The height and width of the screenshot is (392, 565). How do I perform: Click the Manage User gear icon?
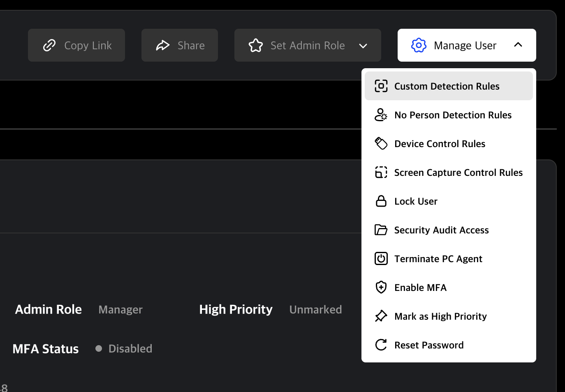pos(418,45)
